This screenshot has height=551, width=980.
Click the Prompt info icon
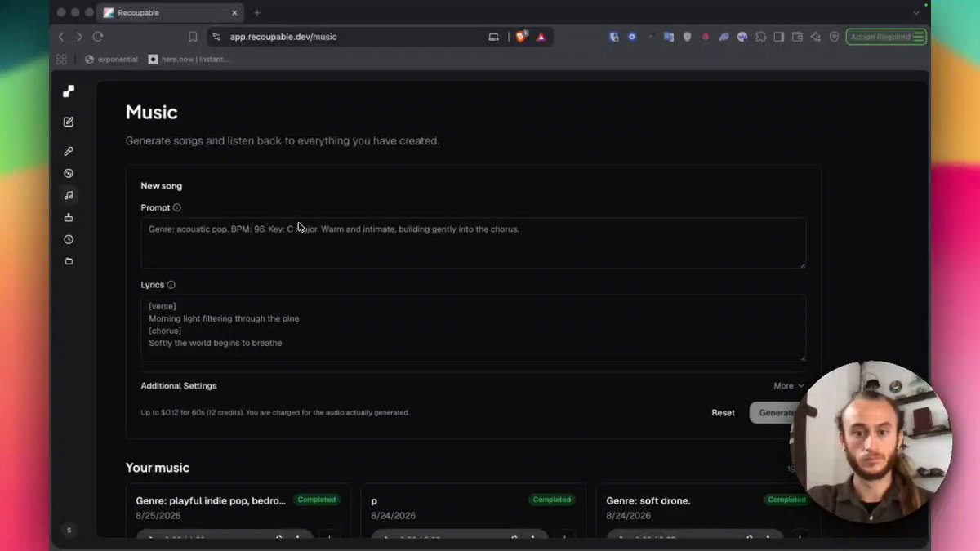(x=177, y=208)
